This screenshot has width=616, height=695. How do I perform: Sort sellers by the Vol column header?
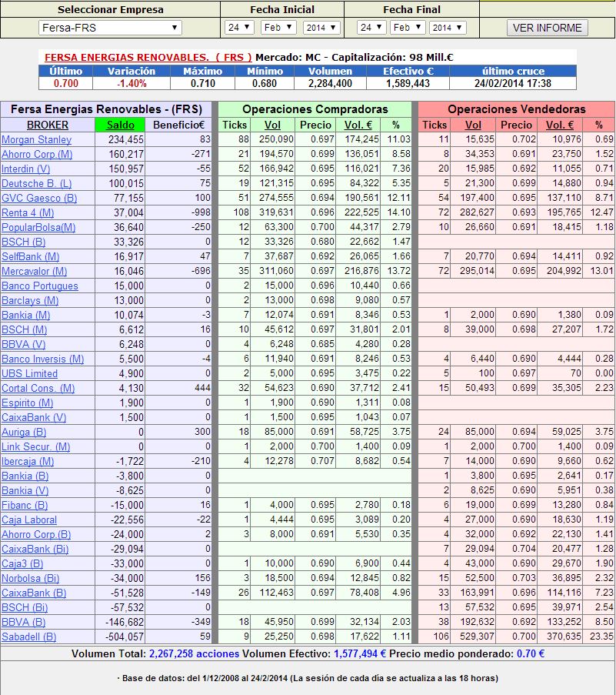pos(473,125)
